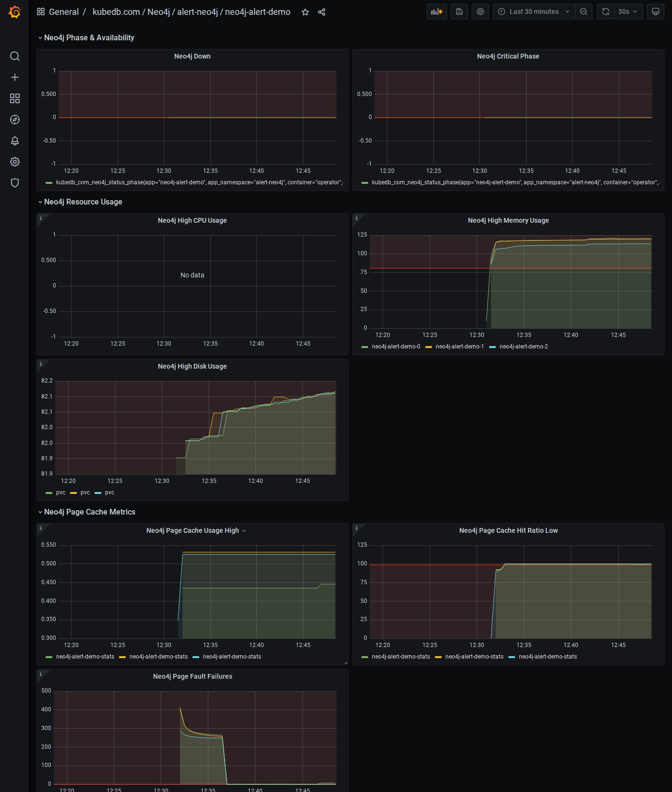
Task: Open Neo4j Page Cache Hit Ratio Low title
Action: pyautogui.click(x=508, y=530)
